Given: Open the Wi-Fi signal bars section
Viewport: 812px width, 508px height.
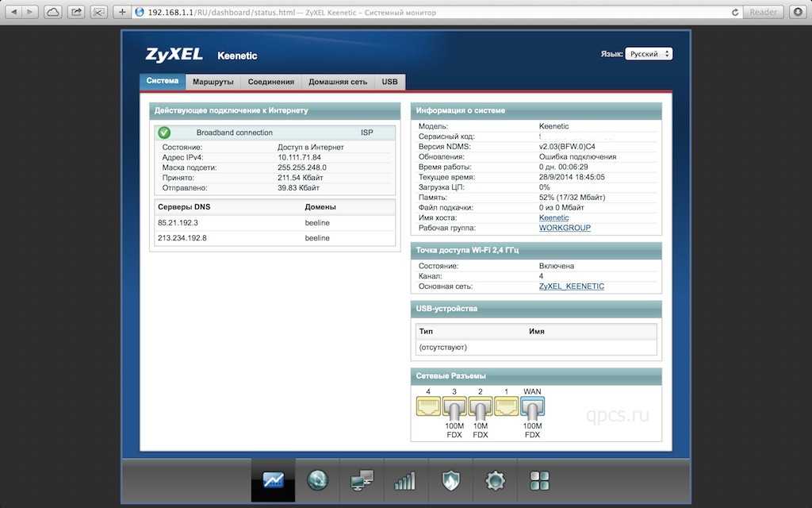Looking at the screenshot, I should pyautogui.click(x=405, y=480).
